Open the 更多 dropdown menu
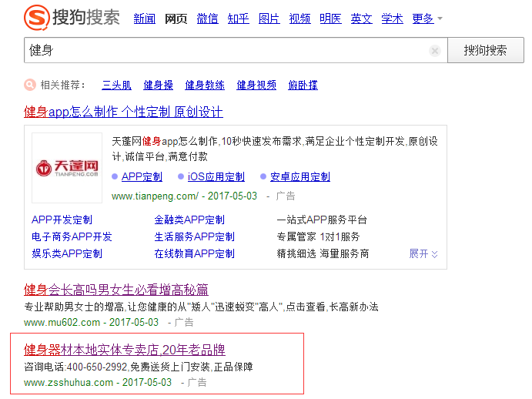 [x=427, y=18]
